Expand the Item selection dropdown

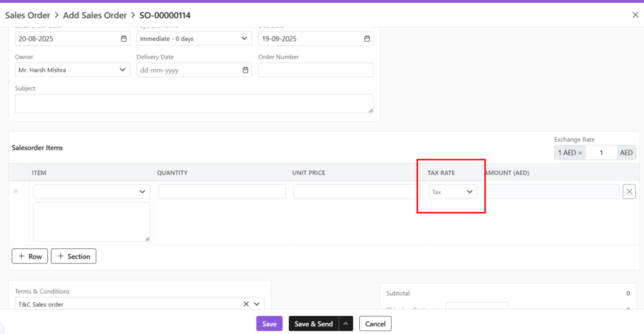(x=91, y=192)
